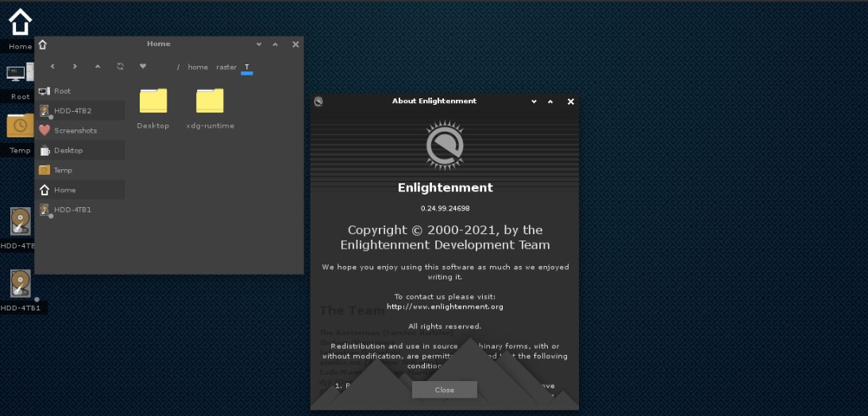Screen dimensions: 868x416
Task: Click the Close button in About dialog
Action: tap(445, 390)
